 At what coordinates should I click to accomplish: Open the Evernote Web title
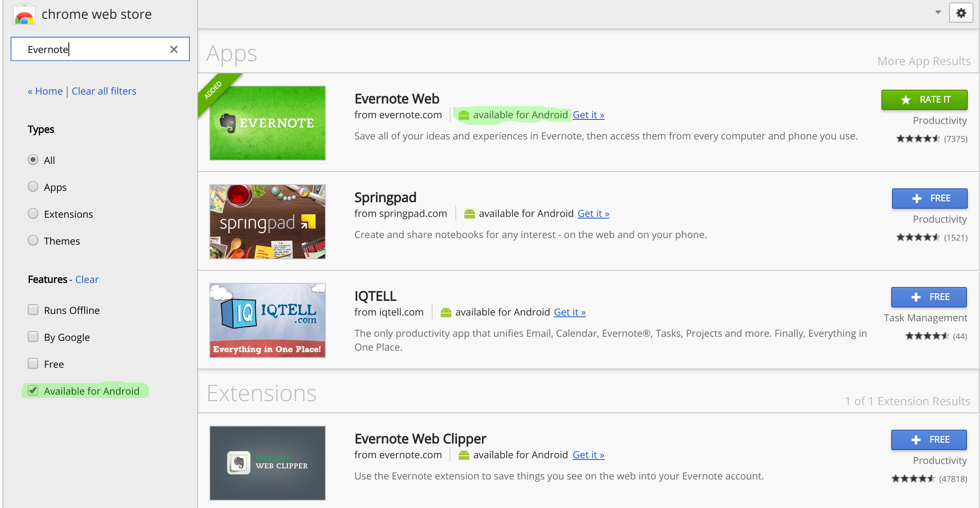(397, 99)
